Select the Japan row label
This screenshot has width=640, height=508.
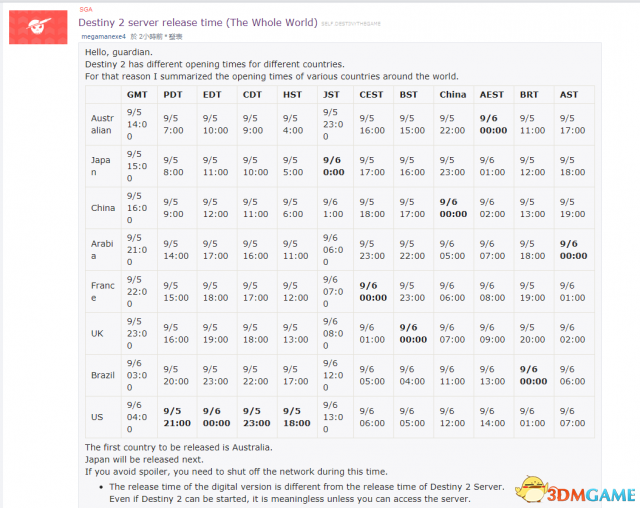pyautogui.click(x=100, y=166)
